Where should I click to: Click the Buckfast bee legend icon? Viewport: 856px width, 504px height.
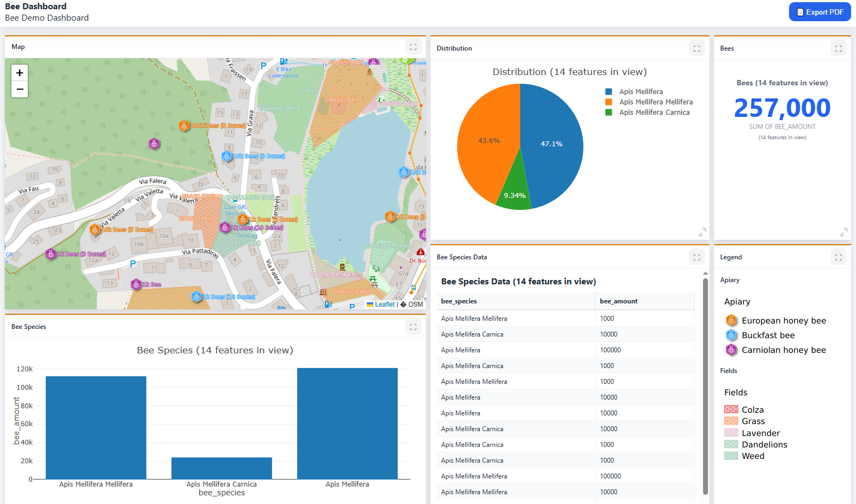[731, 335]
